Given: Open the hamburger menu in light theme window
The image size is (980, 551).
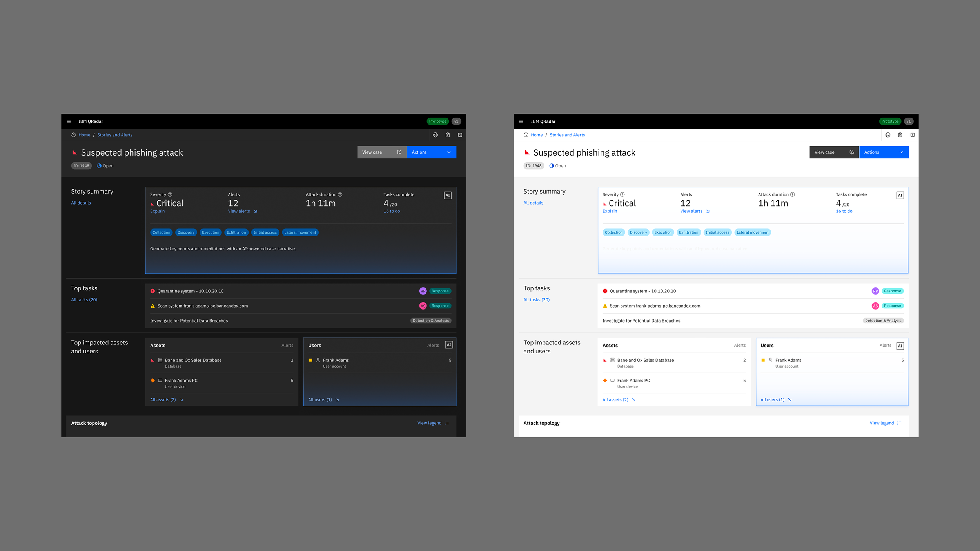Looking at the screenshot, I should (x=521, y=121).
